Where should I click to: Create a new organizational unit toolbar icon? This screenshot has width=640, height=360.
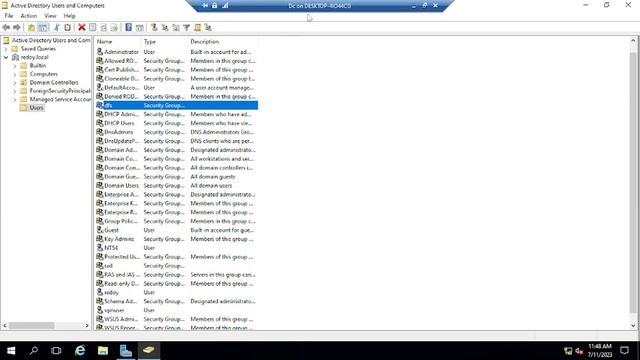(176, 27)
